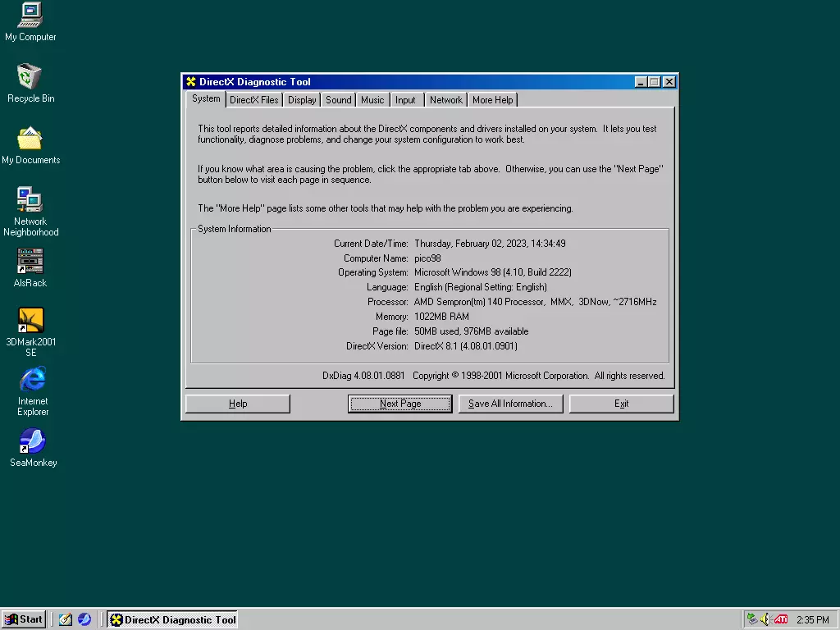The height and width of the screenshot is (630, 840).
Task: Switch to the DirectX Files tab
Action: [254, 100]
